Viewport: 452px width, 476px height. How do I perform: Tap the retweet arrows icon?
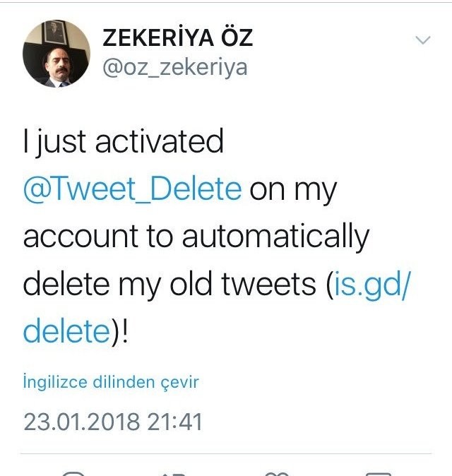tap(174, 473)
